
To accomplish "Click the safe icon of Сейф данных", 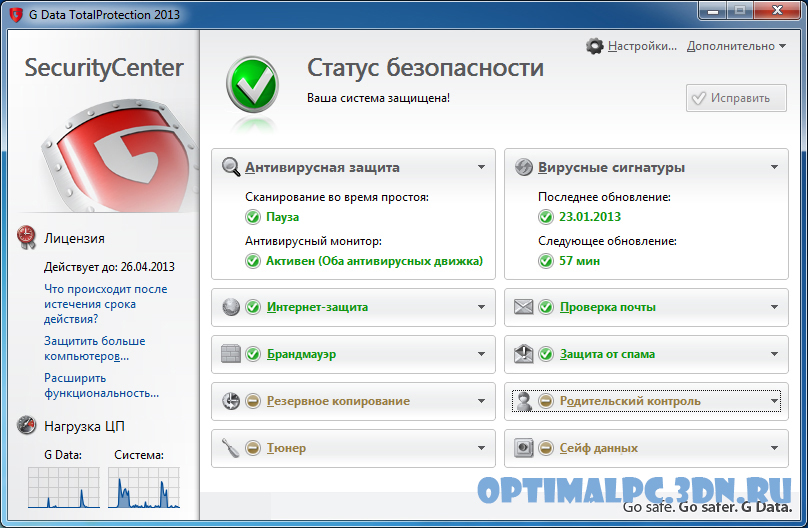I will click(524, 448).
